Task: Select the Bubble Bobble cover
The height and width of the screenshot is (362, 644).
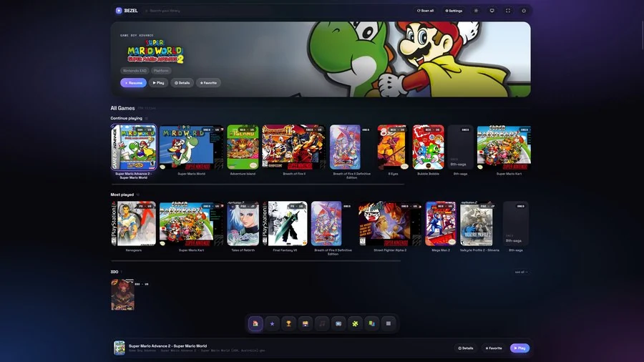Action: tap(429, 147)
